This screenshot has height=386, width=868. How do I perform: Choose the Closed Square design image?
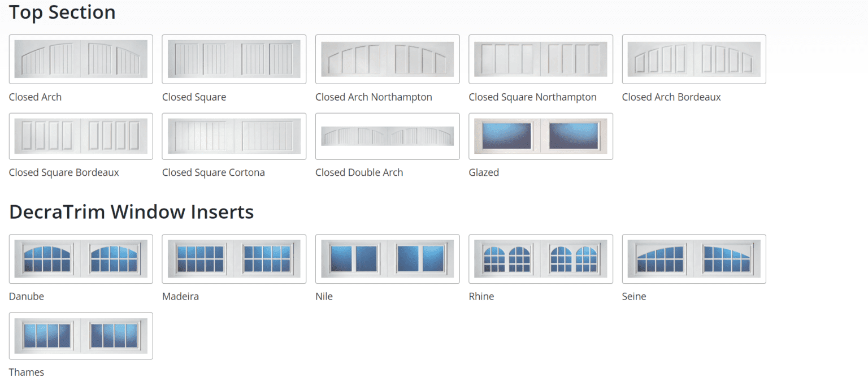pyautogui.click(x=234, y=59)
